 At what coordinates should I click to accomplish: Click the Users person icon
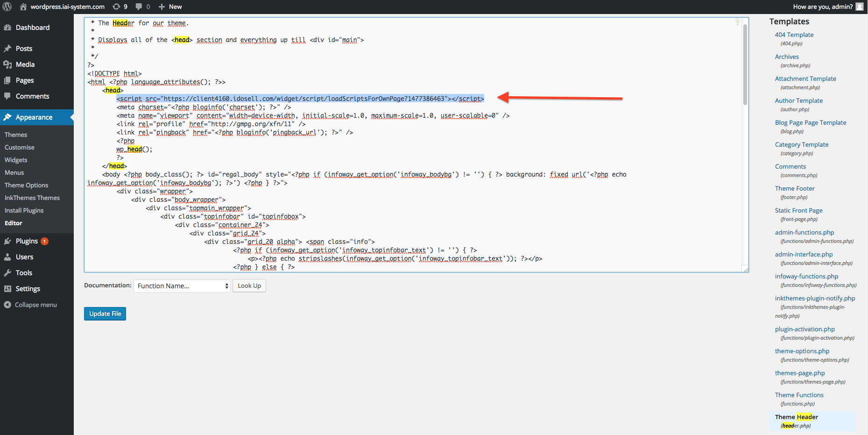pyautogui.click(x=7, y=257)
